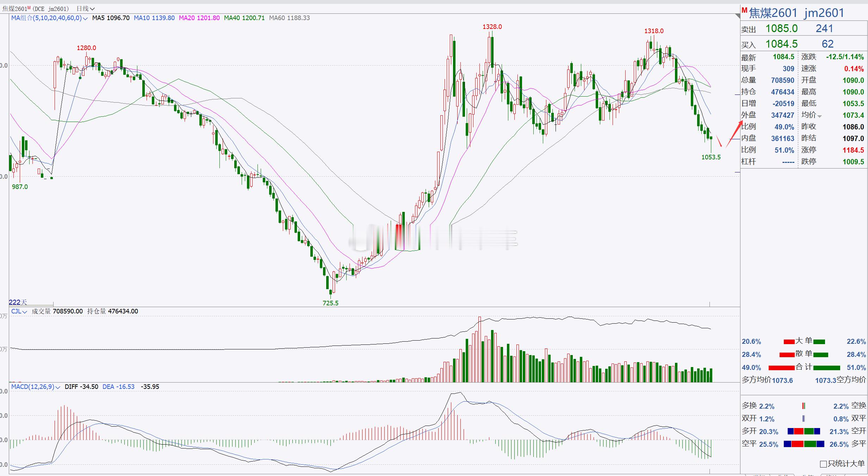Select the MA5 1096.70 label

(111, 18)
